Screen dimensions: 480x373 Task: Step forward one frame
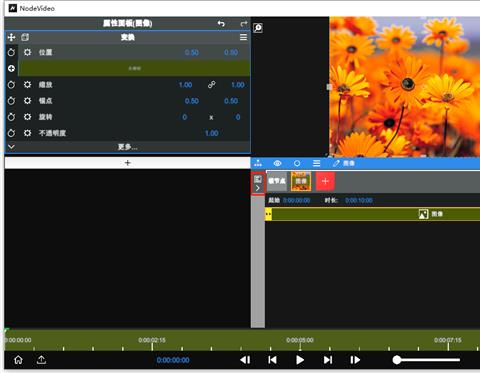click(355, 360)
